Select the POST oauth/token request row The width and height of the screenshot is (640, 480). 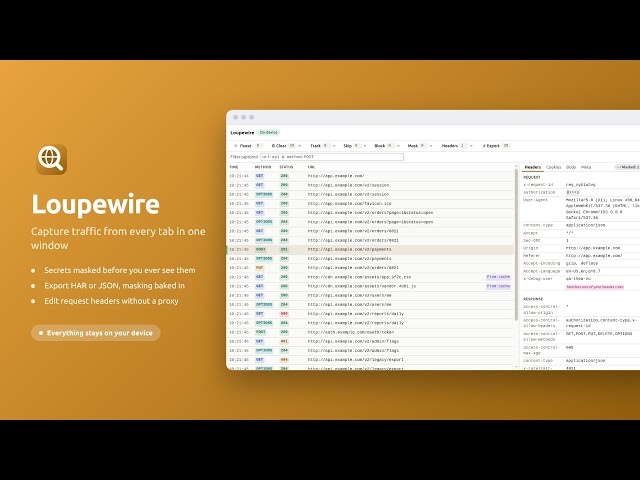[371, 332]
